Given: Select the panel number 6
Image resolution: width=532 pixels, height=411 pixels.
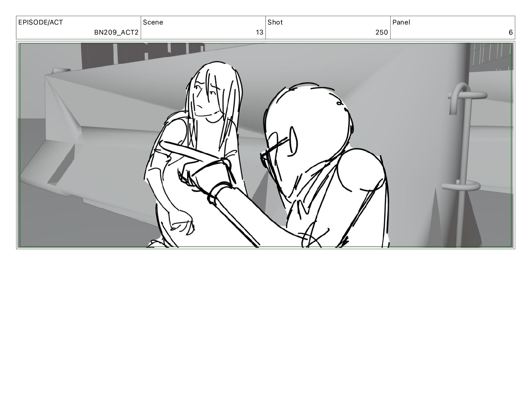Looking at the screenshot, I should 511,33.
